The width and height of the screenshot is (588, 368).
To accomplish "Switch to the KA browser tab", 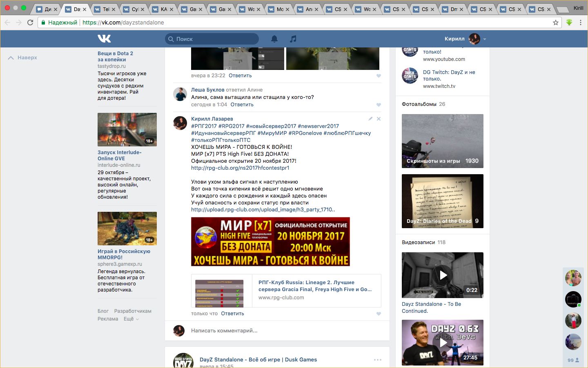I will point(164,9).
